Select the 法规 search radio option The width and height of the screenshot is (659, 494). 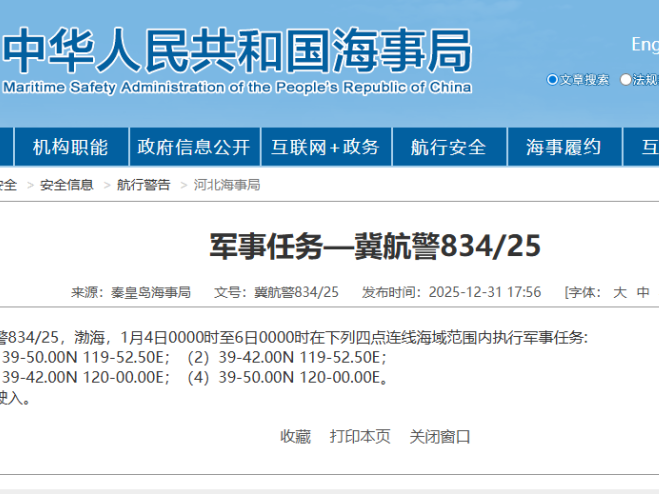coord(626,80)
